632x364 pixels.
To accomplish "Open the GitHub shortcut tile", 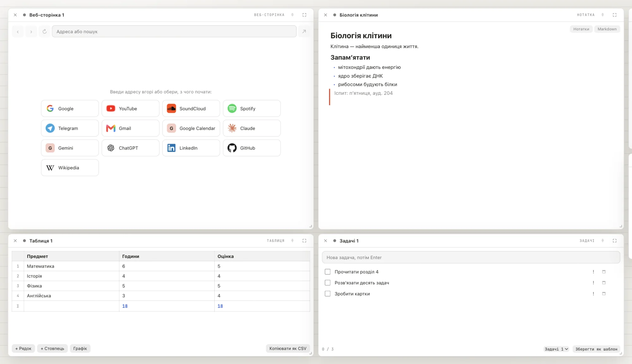I will click(252, 148).
